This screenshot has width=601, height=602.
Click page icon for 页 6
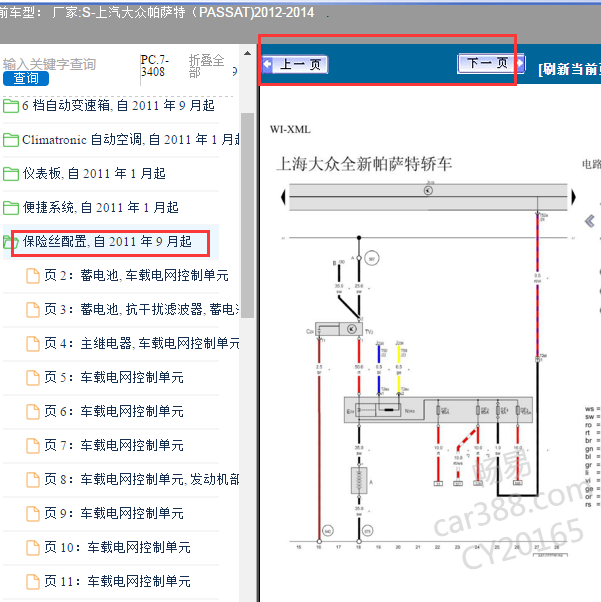tap(33, 412)
